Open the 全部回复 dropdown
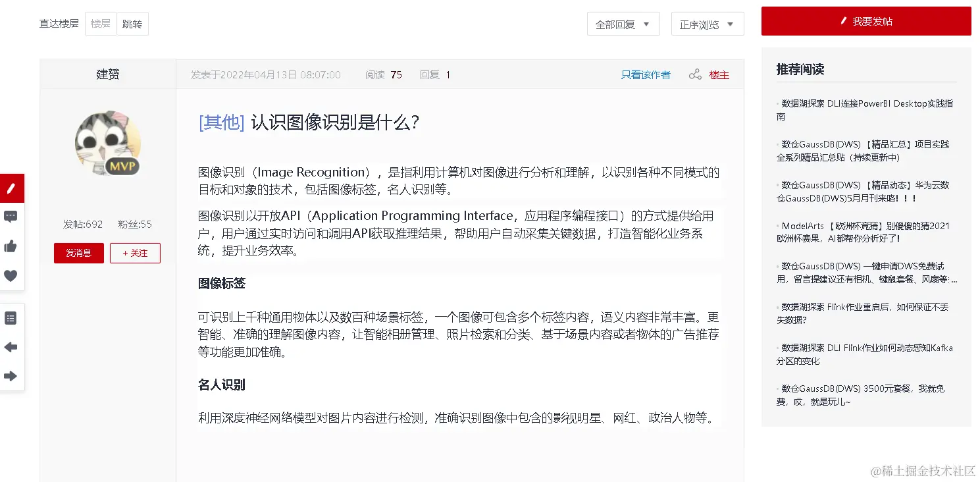Viewport: 980px width, 482px height. point(623,24)
